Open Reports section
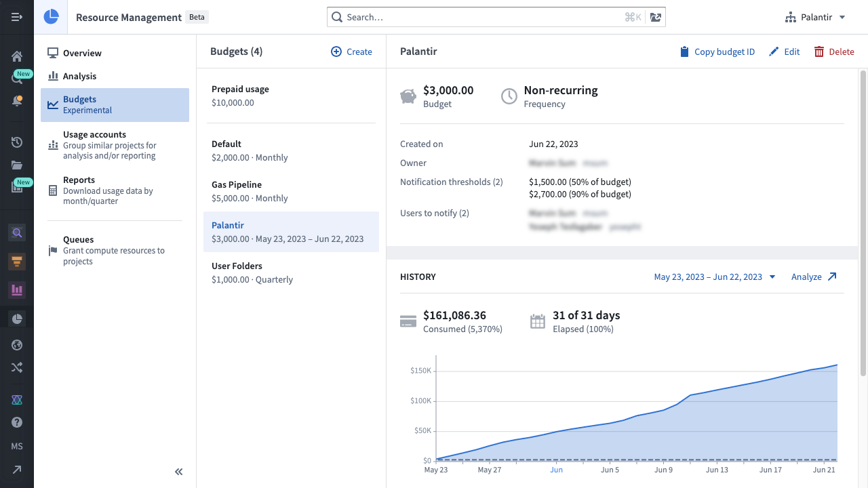Screen dimensions: 868x488 point(115,190)
